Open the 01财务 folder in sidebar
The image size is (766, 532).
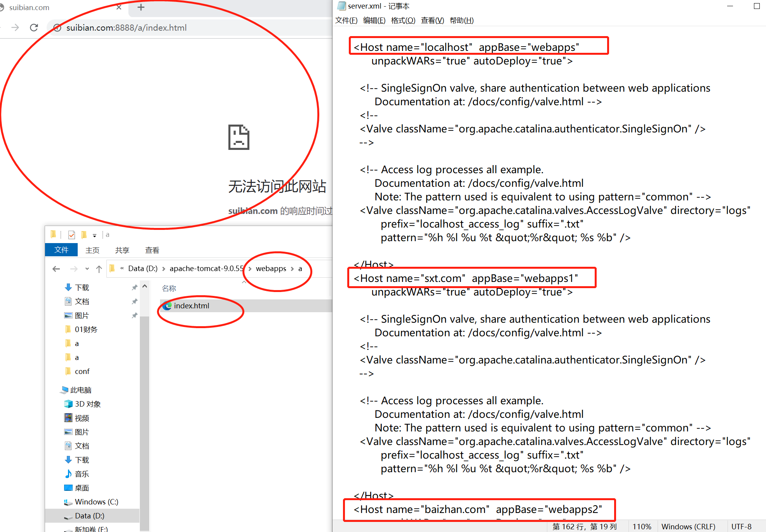coord(86,329)
